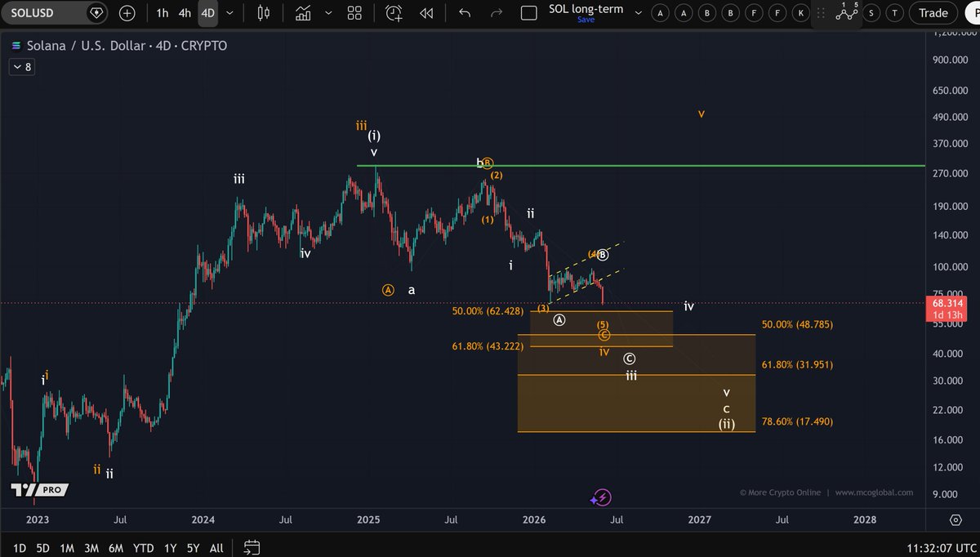
Task: Click the purple lightning event marker
Action: click(x=602, y=497)
